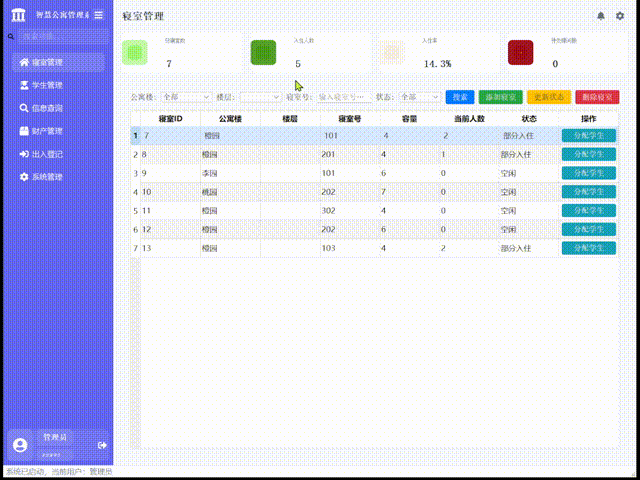
Task: Click the 14.3% occupancy rate value
Action: [437, 64]
